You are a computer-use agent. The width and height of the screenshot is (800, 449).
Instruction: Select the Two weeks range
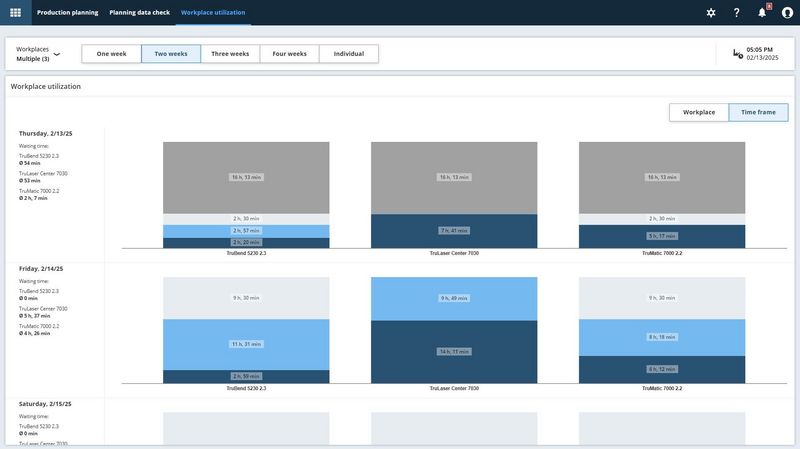point(171,54)
